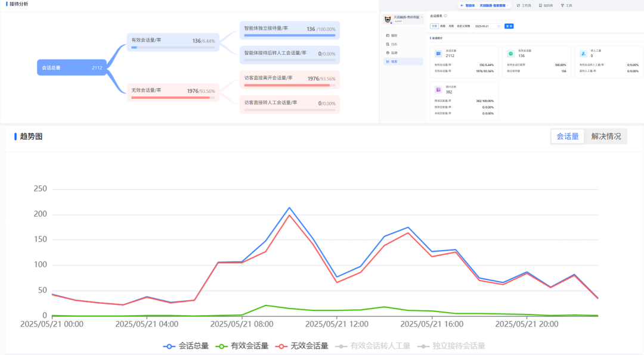This screenshot has width=644, height=355.
Task: Switch trend chart to 解决情况 tab
Action: [x=606, y=136]
